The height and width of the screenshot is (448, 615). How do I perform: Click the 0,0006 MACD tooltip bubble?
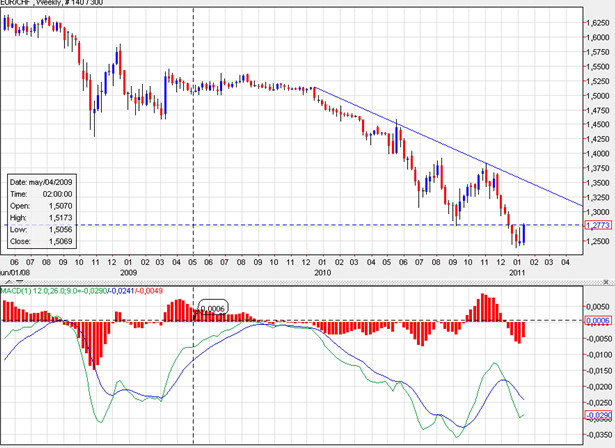pos(213,306)
